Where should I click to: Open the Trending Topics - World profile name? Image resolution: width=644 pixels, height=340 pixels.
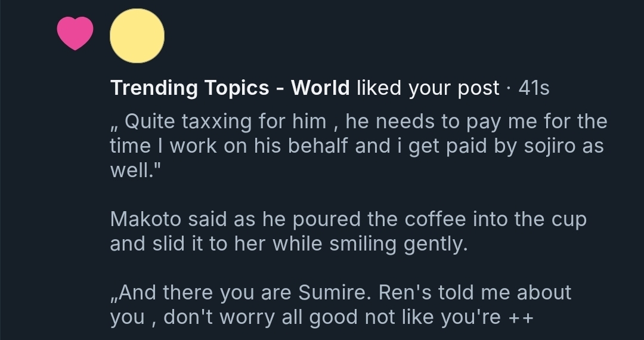(230, 88)
